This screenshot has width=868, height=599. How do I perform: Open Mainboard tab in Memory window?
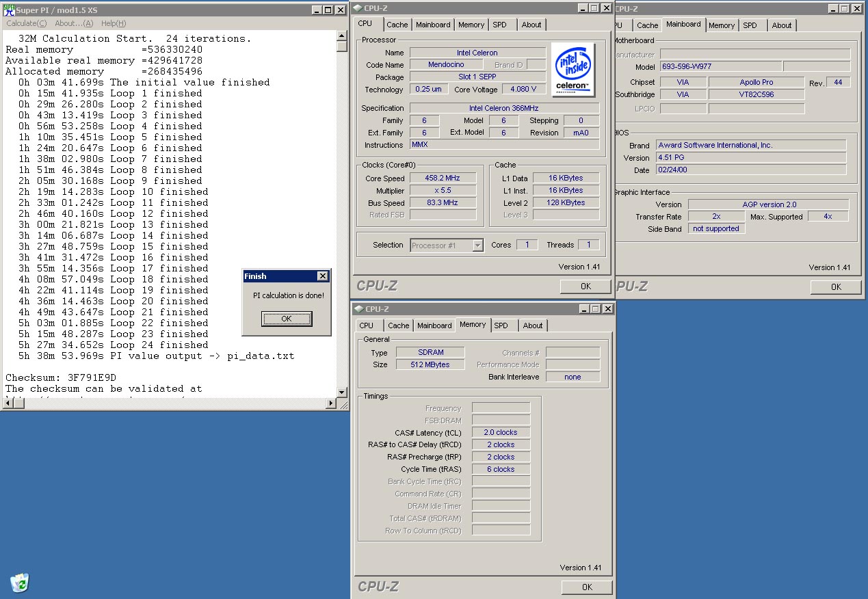[x=434, y=325]
